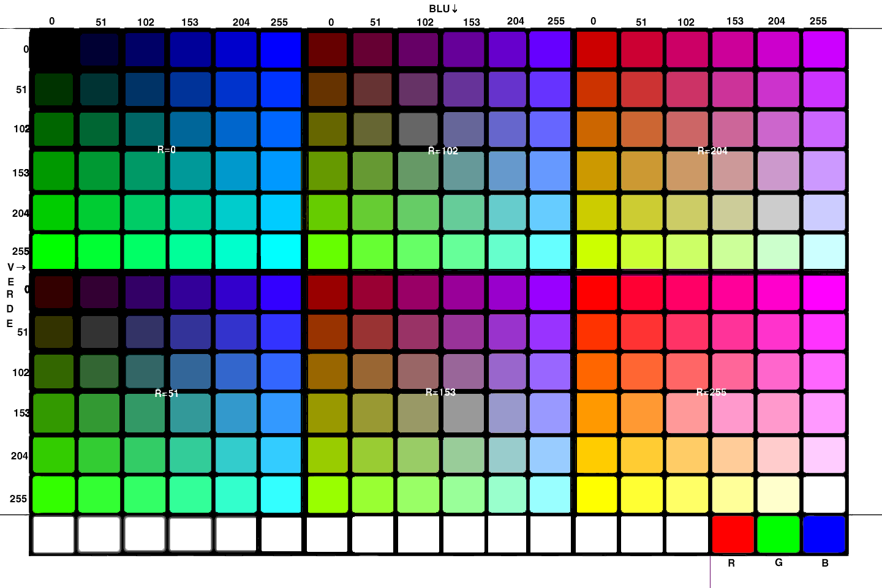882x588 pixels.
Task: Click dark maroon swatch (R=102, G=0, B=0)
Action: (x=328, y=49)
